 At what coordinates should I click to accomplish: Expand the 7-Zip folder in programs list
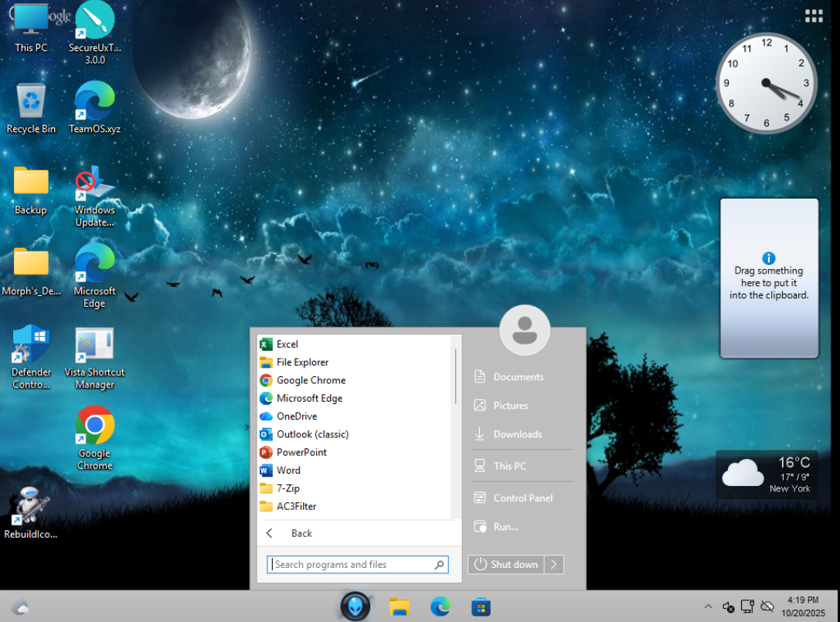pyautogui.click(x=287, y=488)
